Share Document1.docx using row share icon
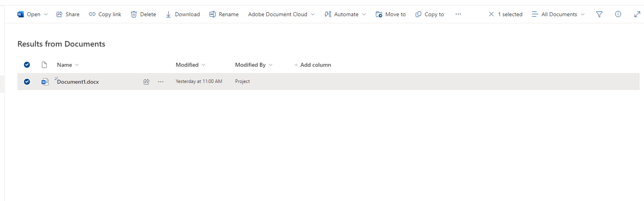 point(147,81)
